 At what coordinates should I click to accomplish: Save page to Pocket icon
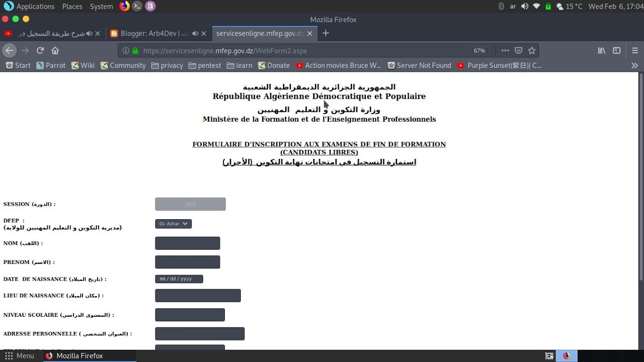(x=518, y=50)
